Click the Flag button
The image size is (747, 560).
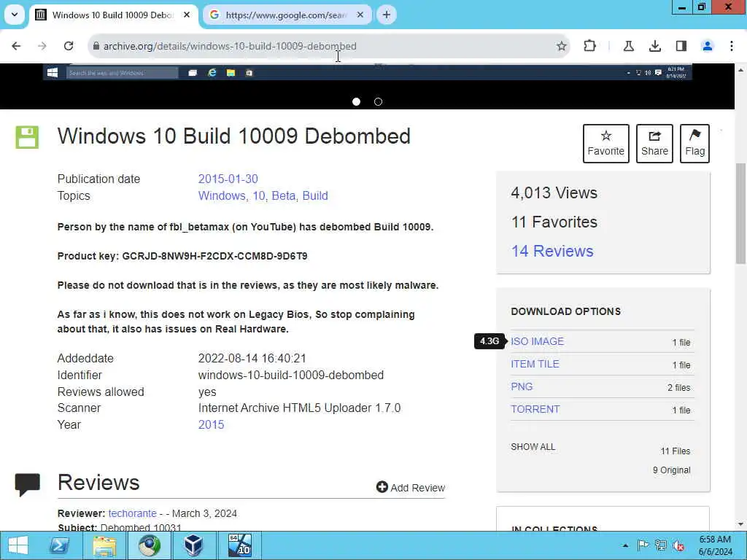(x=694, y=144)
